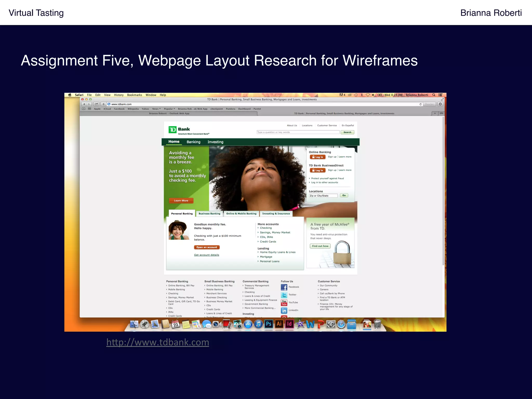Click Log in under TD Bank BusinessDirect

pyautogui.click(x=318, y=170)
